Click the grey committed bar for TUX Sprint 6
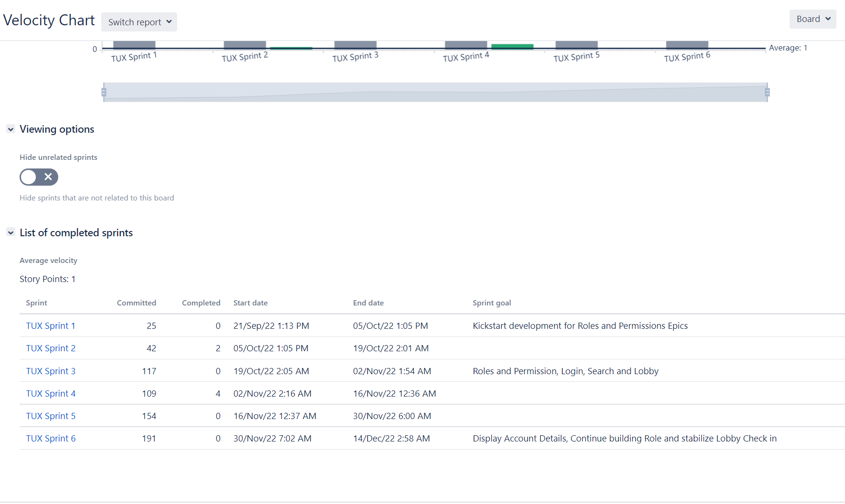Screen dimensions: 845x504 [687, 45]
